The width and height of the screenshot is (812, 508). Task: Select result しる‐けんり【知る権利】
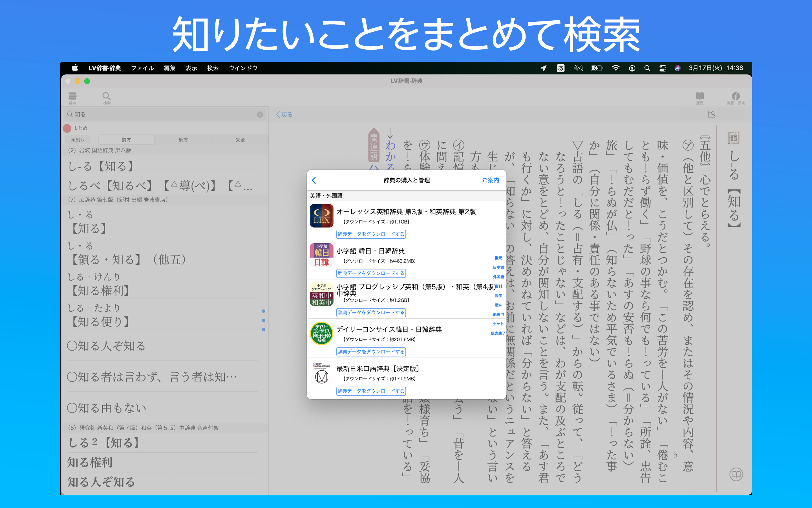coord(163,283)
